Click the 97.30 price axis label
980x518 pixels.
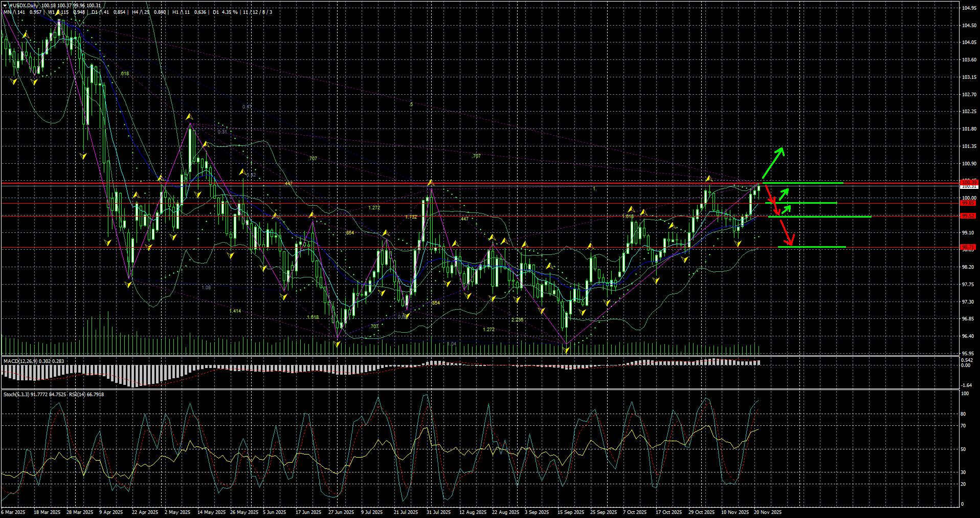tap(969, 302)
